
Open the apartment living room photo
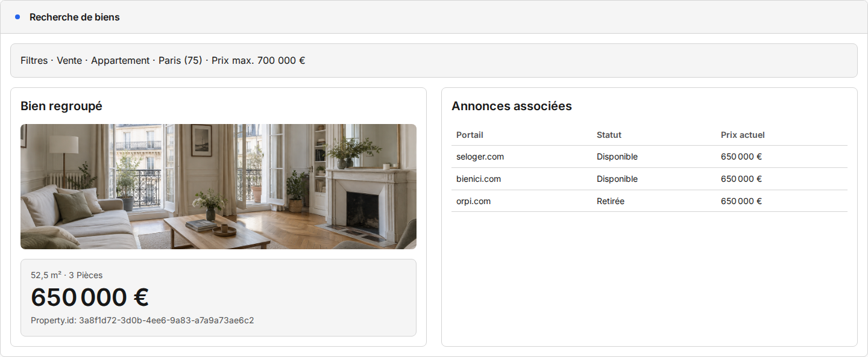[218, 187]
